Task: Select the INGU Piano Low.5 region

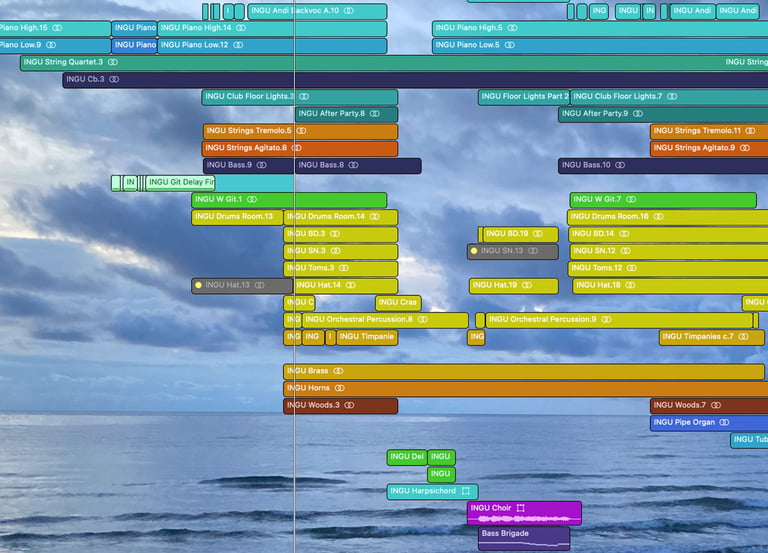Action: point(600,45)
